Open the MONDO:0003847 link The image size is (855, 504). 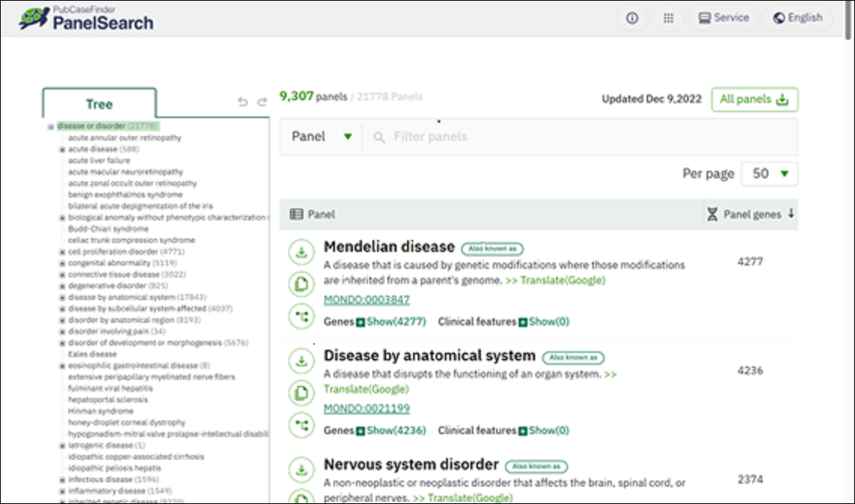367,300
